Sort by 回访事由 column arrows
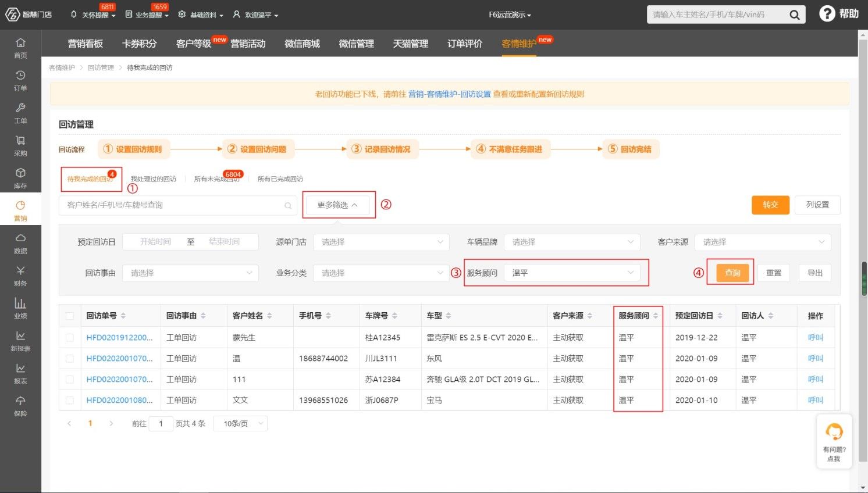 203,316
